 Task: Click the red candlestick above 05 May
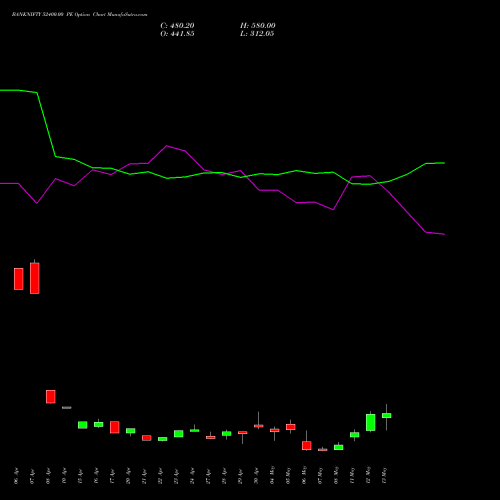coord(291,427)
